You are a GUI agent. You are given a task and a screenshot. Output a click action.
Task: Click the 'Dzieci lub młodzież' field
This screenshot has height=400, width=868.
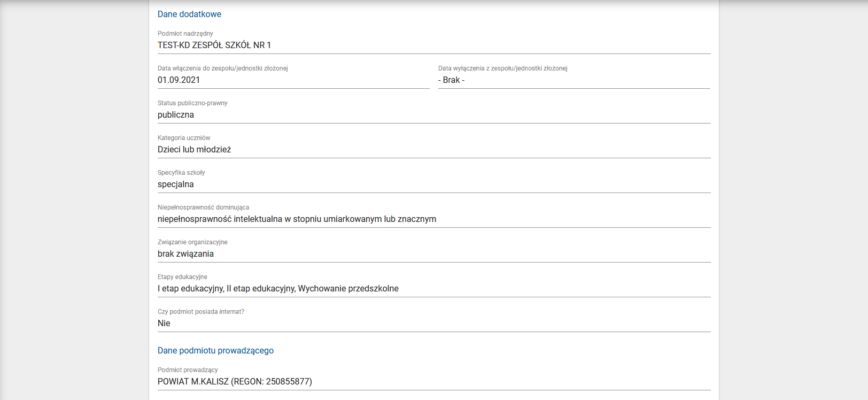(195, 150)
